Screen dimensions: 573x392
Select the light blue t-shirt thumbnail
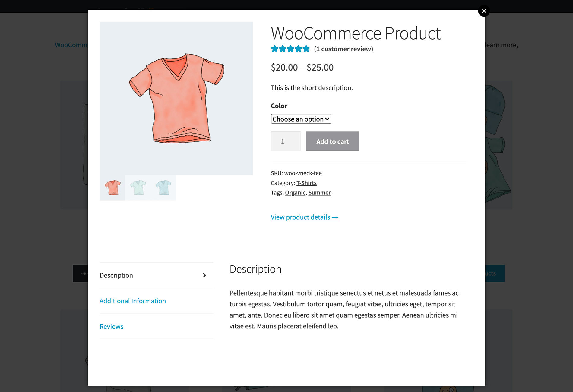click(x=163, y=188)
